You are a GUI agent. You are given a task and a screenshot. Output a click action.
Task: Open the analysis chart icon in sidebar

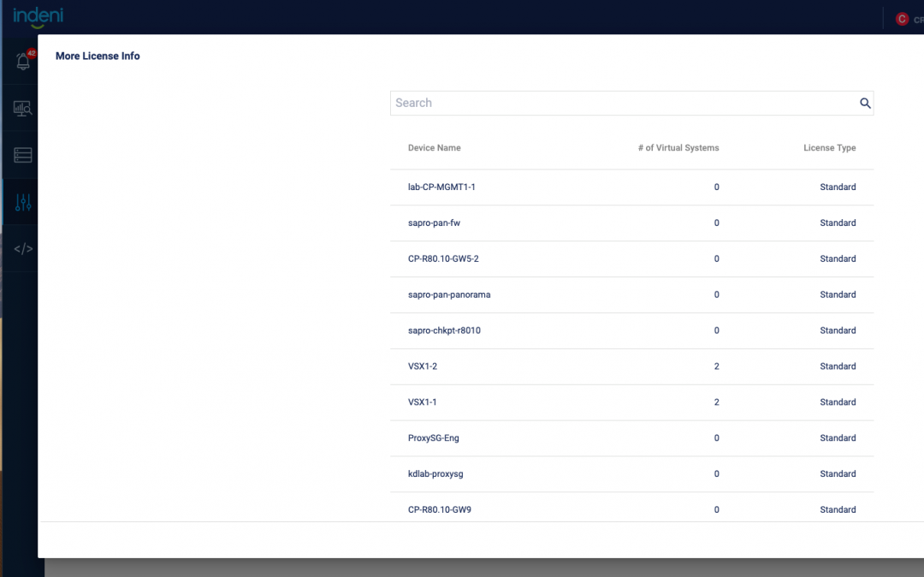pos(23,109)
